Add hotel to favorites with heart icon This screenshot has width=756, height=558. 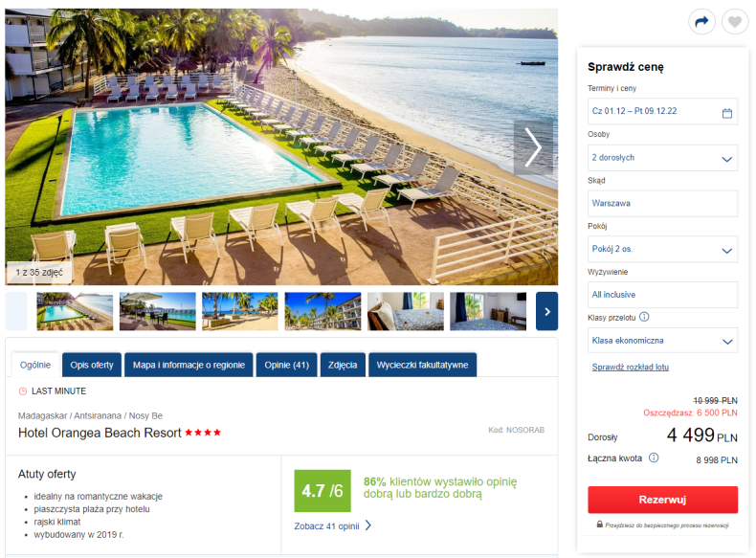point(734,22)
